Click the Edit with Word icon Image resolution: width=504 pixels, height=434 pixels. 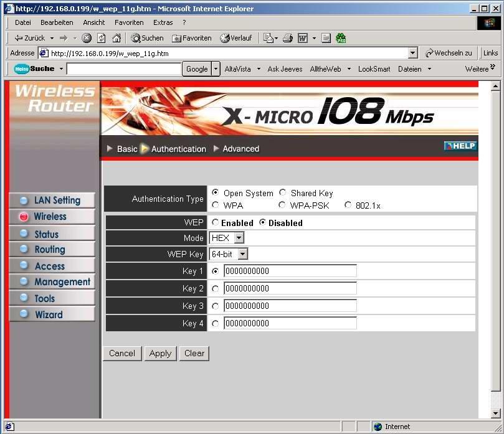303,38
